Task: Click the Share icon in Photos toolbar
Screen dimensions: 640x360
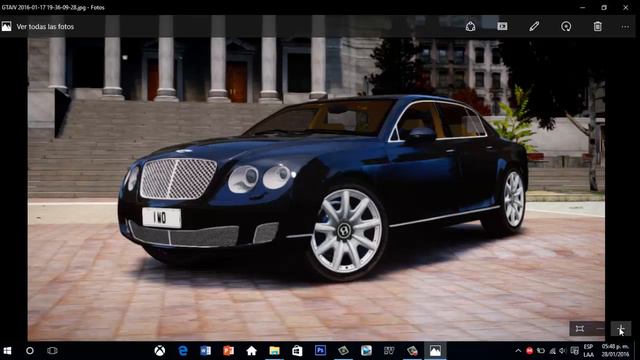Action: [x=470, y=27]
